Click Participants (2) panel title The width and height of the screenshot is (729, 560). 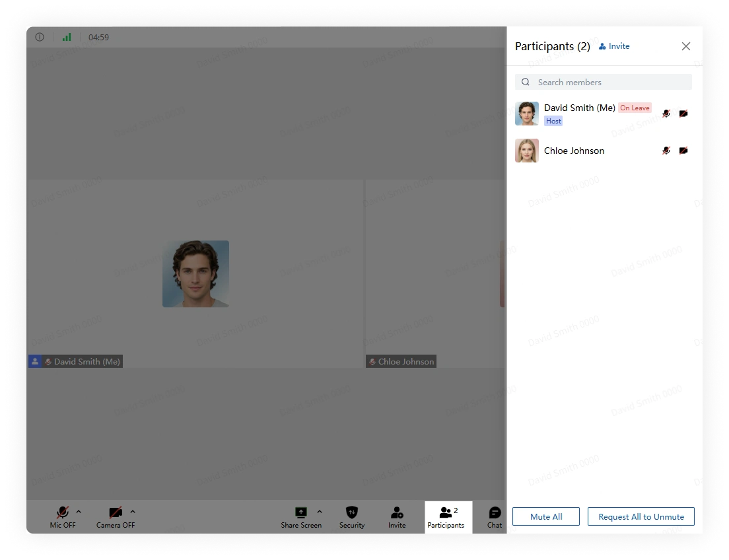(552, 46)
